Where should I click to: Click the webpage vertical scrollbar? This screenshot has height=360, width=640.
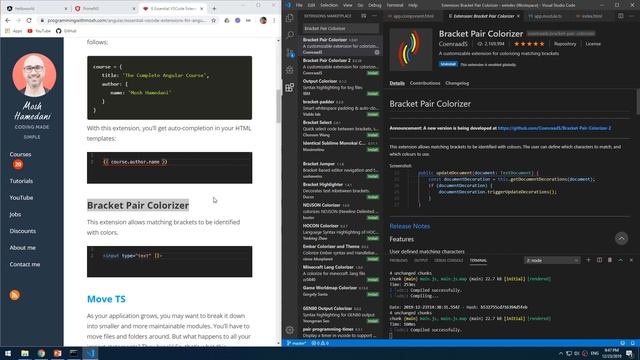[x=278, y=105]
